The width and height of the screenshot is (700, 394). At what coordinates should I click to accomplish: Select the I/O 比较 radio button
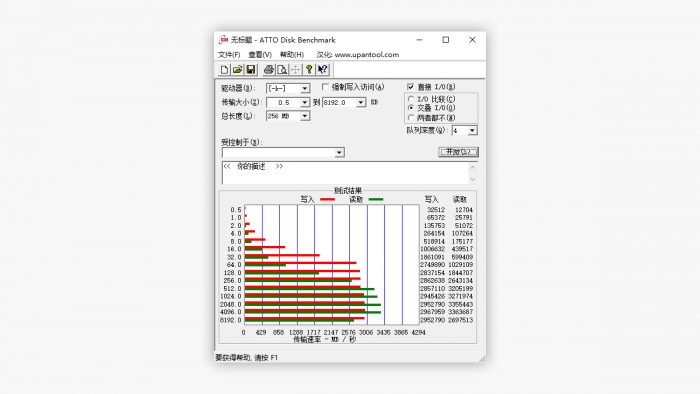[x=411, y=99]
